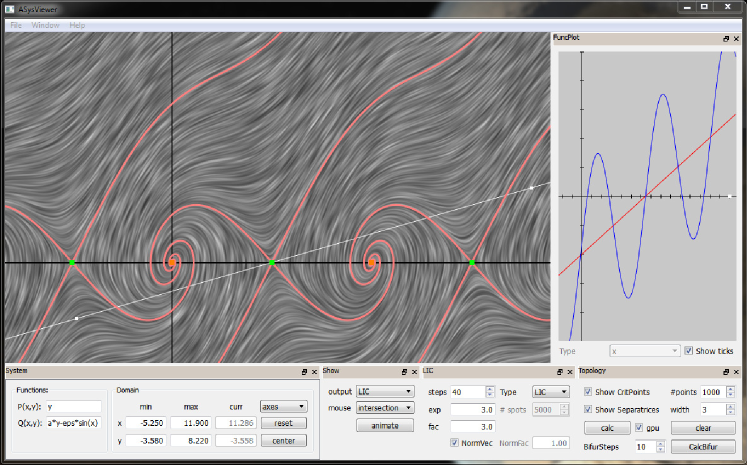Expand the mouse intersection dropdown
747x465 pixels.
385,408
